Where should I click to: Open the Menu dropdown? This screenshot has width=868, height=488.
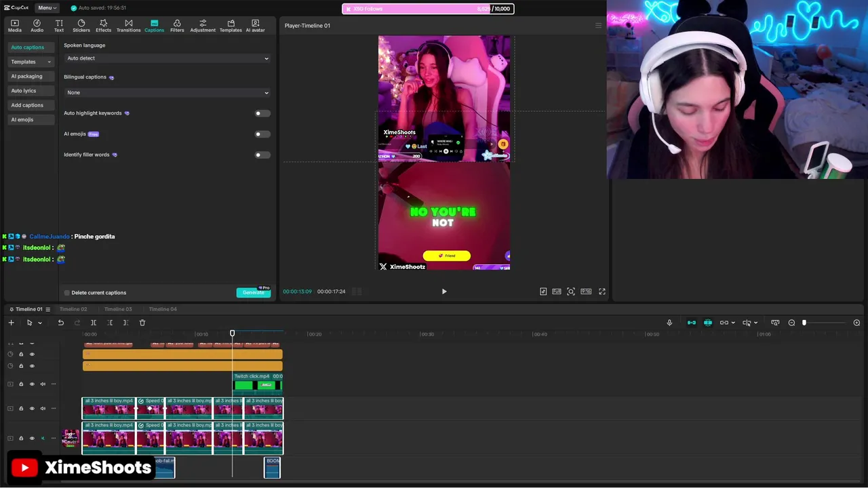pyautogui.click(x=47, y=7)
